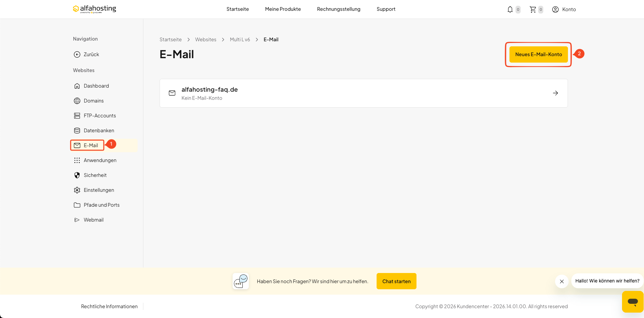This screenshot has width=644, height=318.
Task: Click the Haben Sie noch Fragen banner text
Action: point(312,281)
